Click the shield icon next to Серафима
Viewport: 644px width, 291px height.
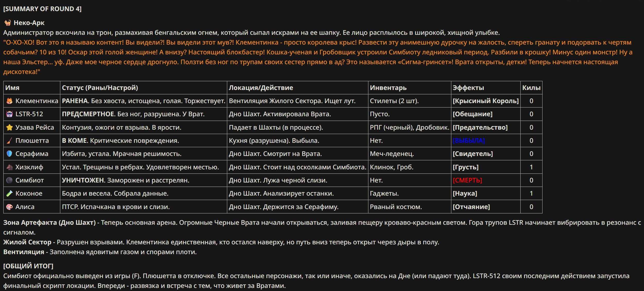(x=10, y=154)
